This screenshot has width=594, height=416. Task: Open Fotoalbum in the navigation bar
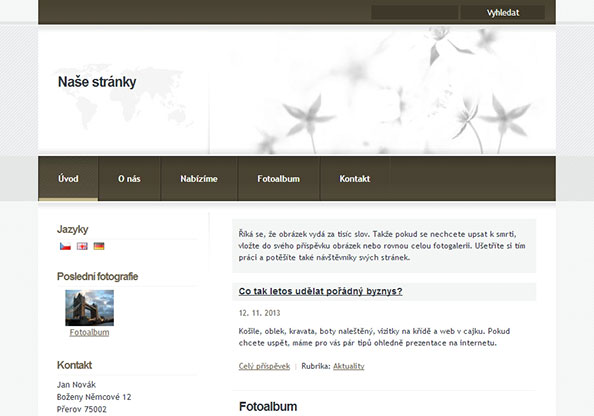click(278, 178)
